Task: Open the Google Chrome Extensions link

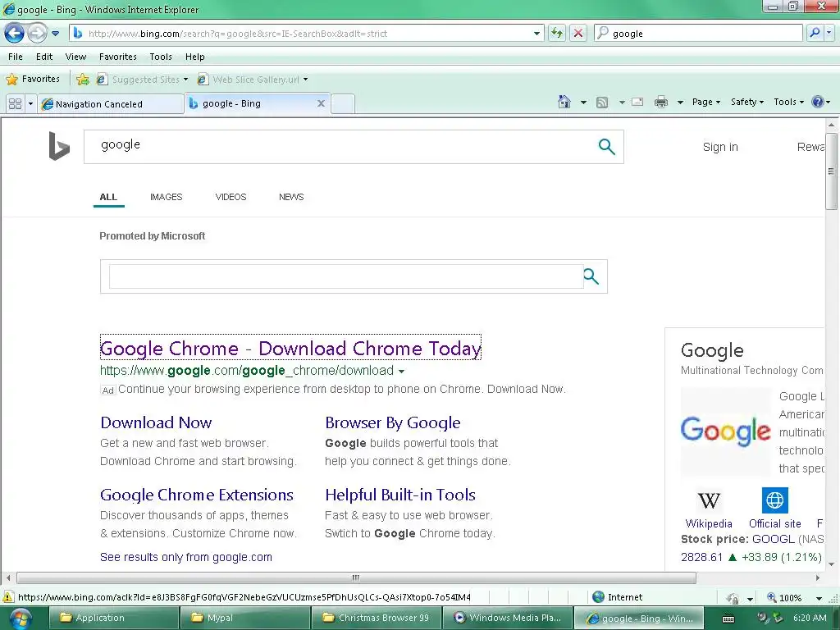Action: [x=197, y=495]
